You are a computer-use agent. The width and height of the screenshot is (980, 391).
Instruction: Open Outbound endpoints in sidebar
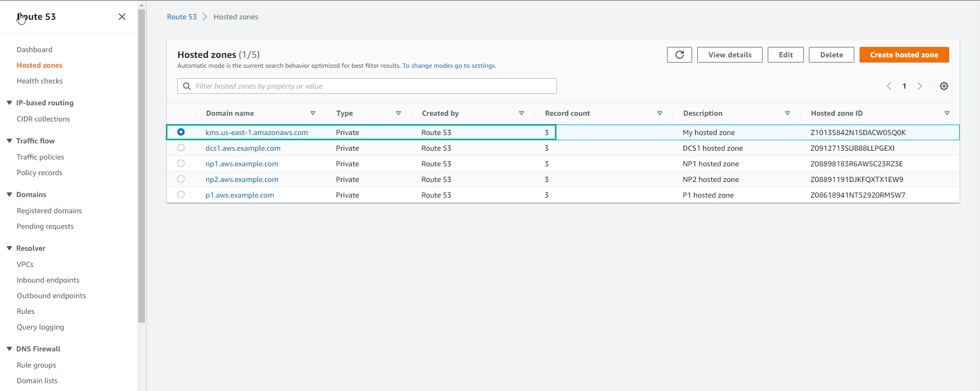pos(51,296)
